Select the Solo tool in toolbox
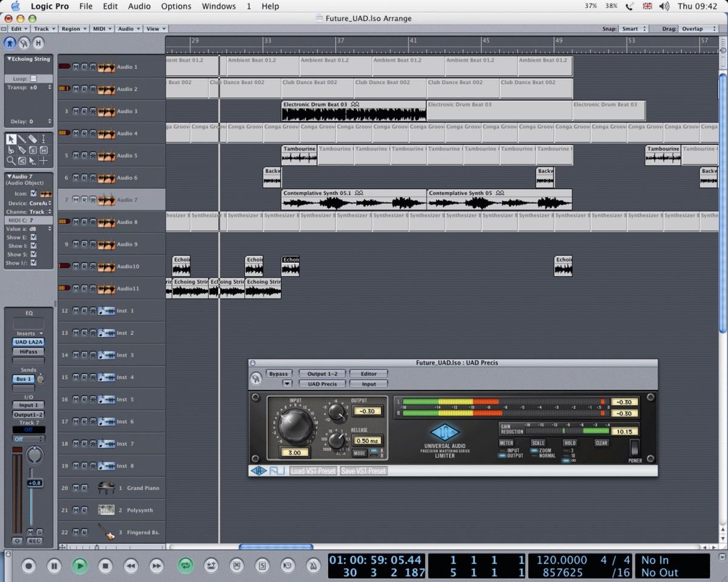Image resolution: width=728 pixels, height=582 pixels. (x=33, y=150)
